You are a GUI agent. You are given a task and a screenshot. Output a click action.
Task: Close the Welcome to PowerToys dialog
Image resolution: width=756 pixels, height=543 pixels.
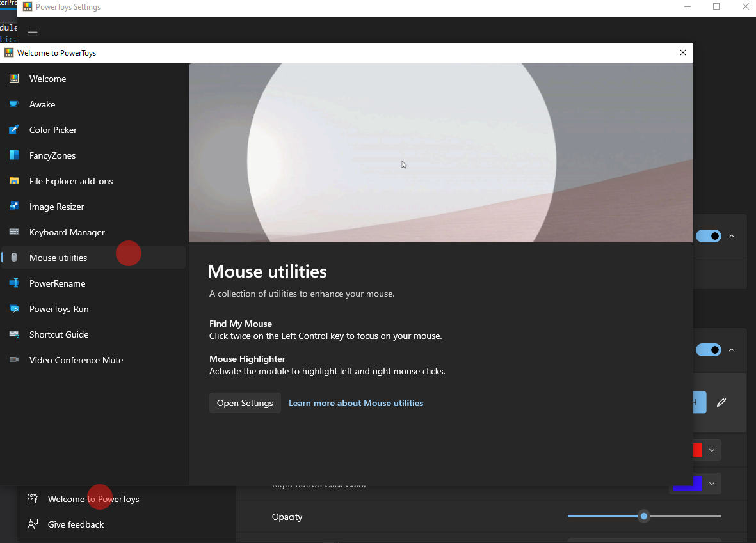click(x=683, y=52)
